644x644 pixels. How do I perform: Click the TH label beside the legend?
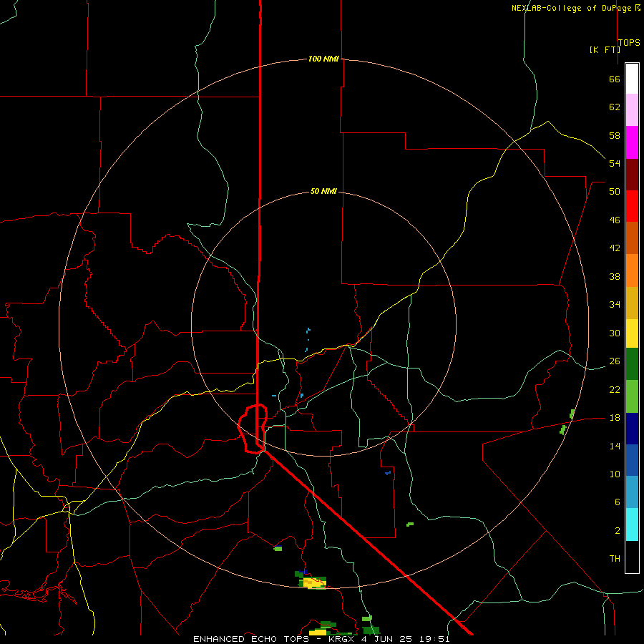(x=615, y=558)
